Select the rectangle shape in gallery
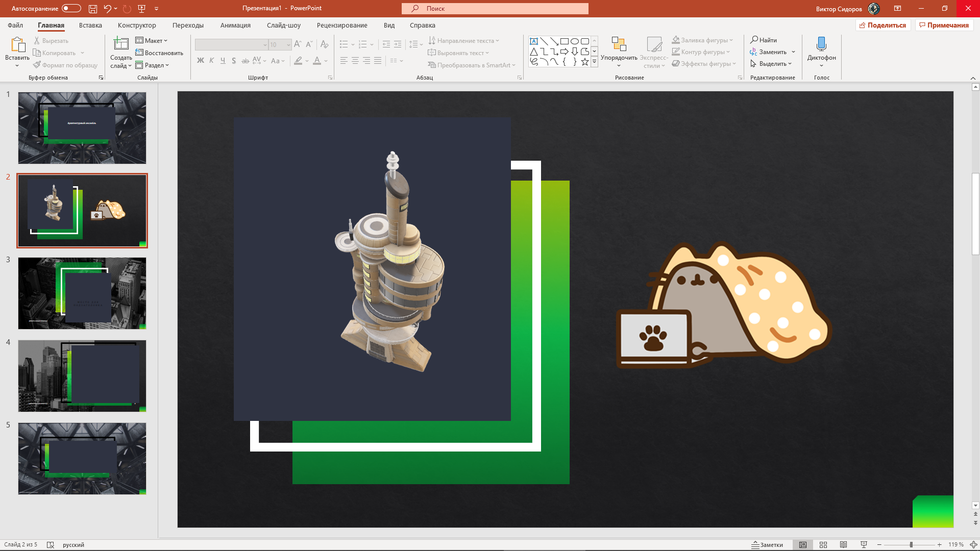Viewport: 980px width, 551px height. (565, 41)
